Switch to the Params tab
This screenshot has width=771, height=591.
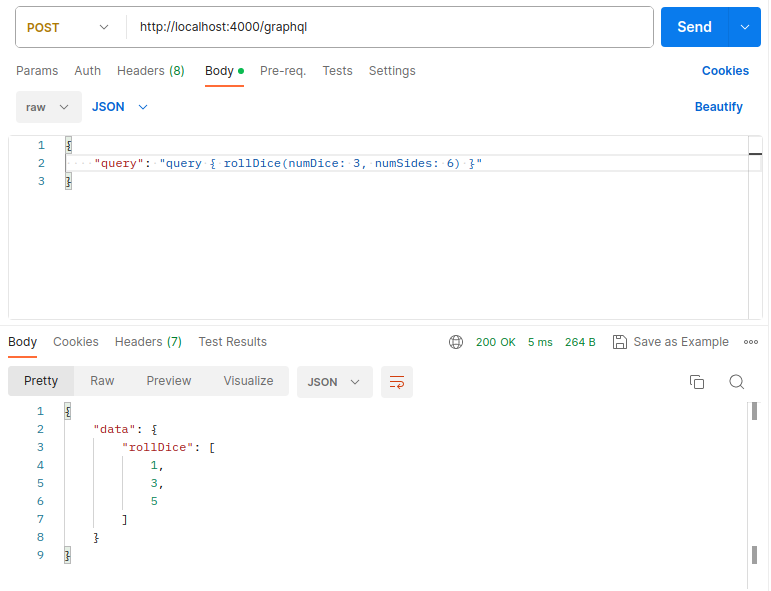pyautogui.click(x=37, y=71)
